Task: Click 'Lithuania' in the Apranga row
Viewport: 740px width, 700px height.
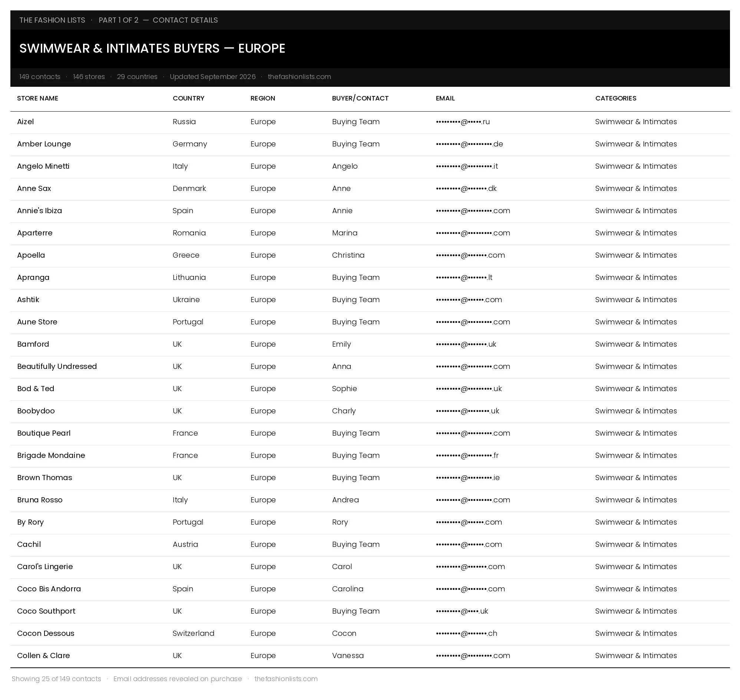Action: (189, 278)
